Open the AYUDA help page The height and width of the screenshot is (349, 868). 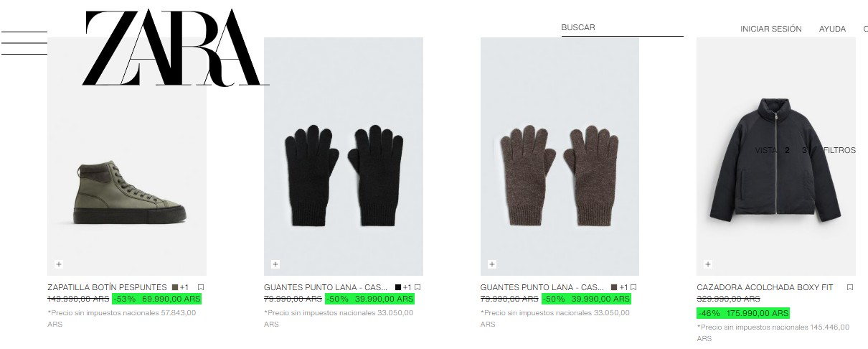pos(833,29)
